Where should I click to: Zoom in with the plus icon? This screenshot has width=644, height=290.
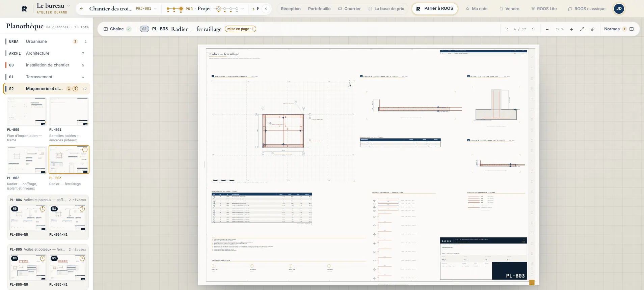pyautogui.click(x=571, y=29)
